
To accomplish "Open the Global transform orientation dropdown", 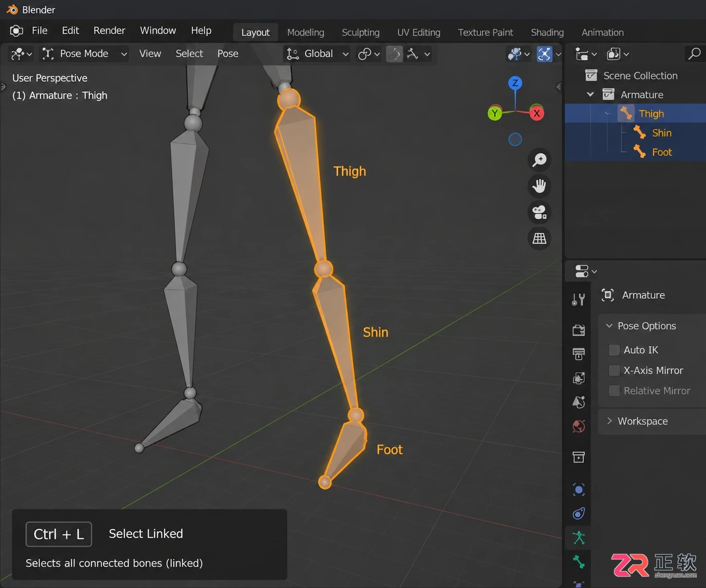I will pyautogui.click(x=317, y=54).
